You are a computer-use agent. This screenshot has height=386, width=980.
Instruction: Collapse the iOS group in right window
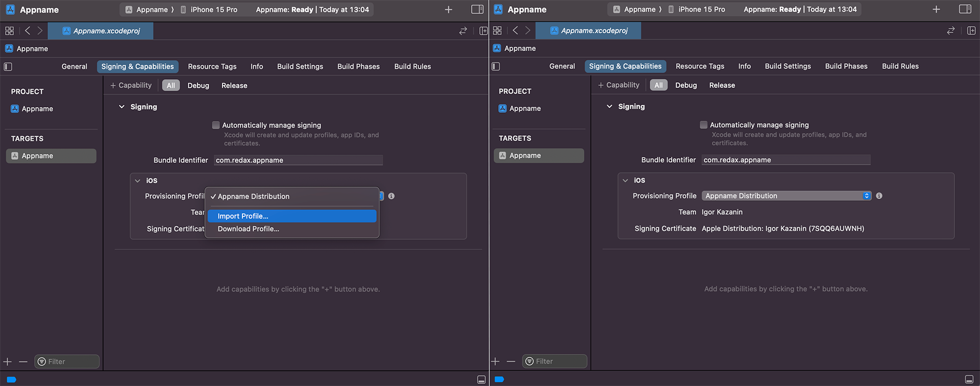click(x=625, y=180)
